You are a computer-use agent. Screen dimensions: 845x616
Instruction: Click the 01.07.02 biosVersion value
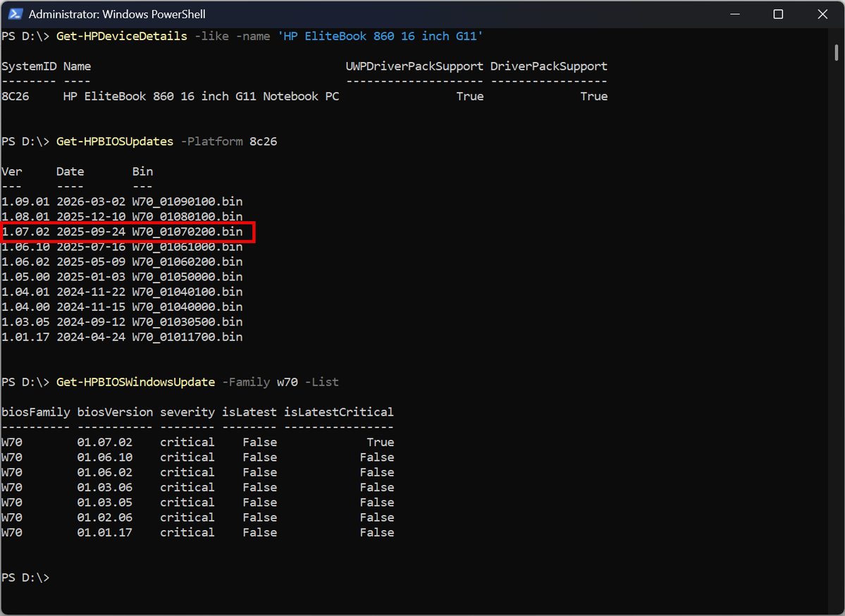tap(104, 443)
